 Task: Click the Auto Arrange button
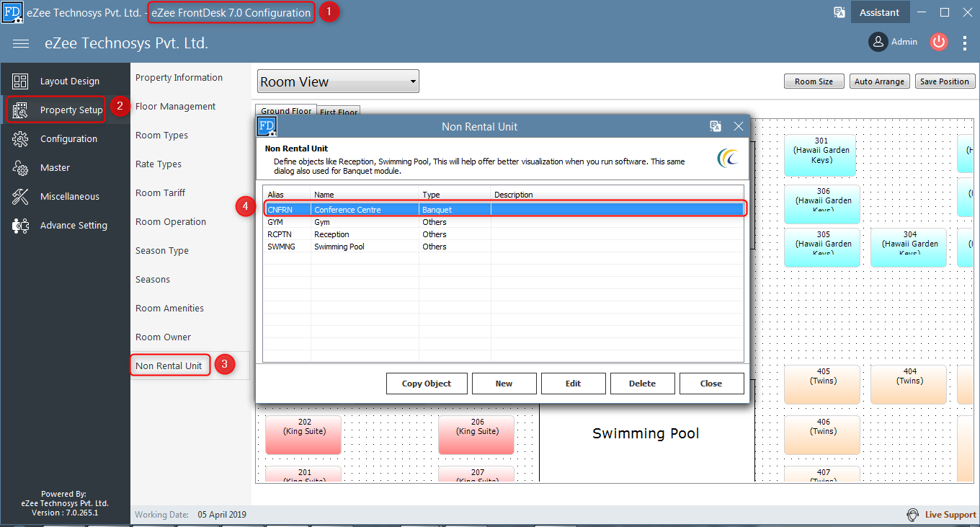click(x=879, y=81)
